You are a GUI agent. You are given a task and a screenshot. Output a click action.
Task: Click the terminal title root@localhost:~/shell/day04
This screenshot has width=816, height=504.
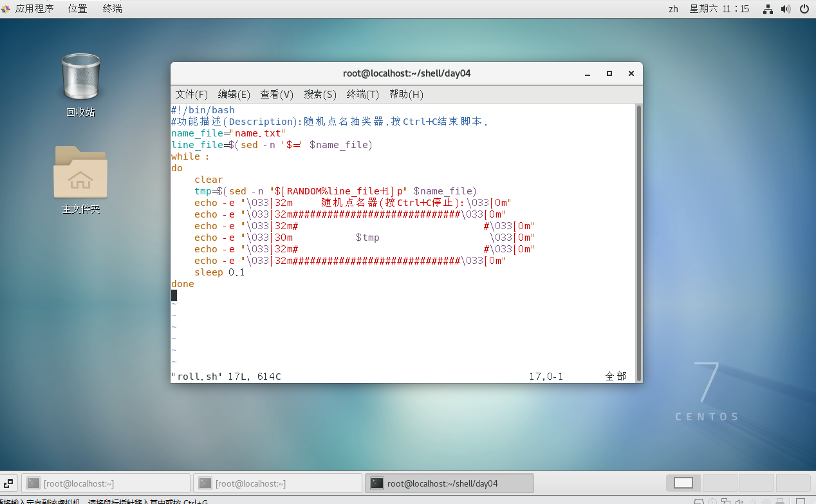point(407,73)
